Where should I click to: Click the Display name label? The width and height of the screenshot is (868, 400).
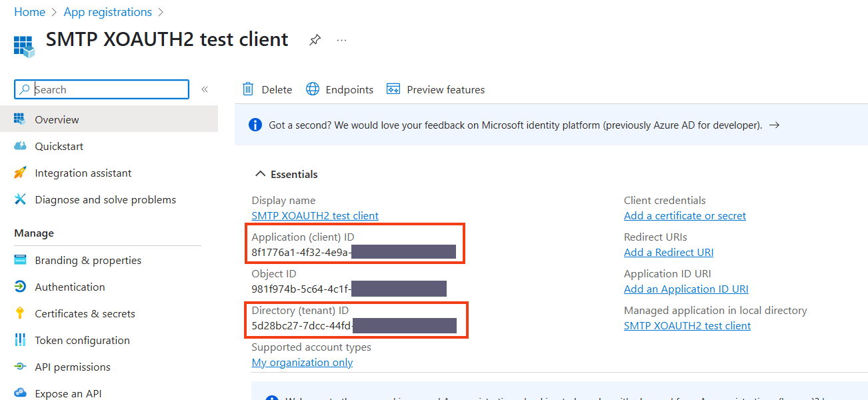coord(283,200)
